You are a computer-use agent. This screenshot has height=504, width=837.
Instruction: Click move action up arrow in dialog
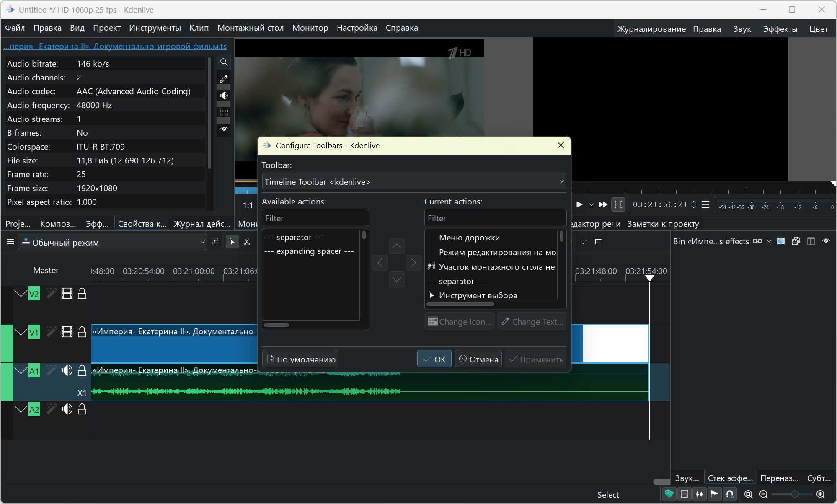click(x=396, y=246)
